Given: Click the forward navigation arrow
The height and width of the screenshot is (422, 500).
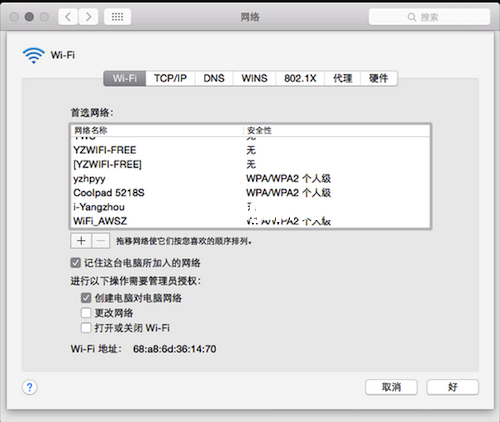Looking at the screenshot, I should point(88,17).
